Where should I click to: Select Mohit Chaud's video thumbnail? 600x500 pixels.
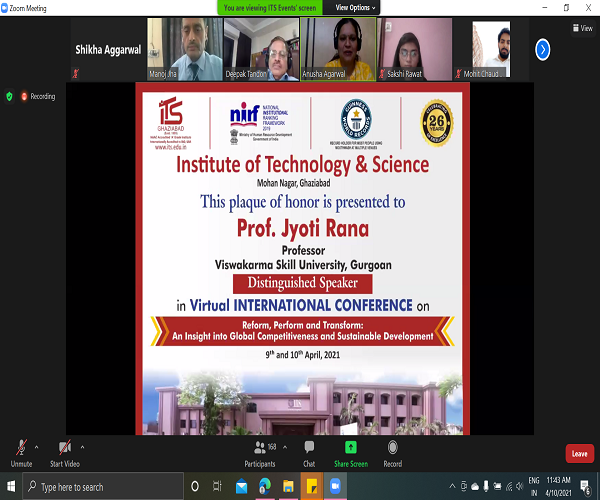click(x=491, y=50)
